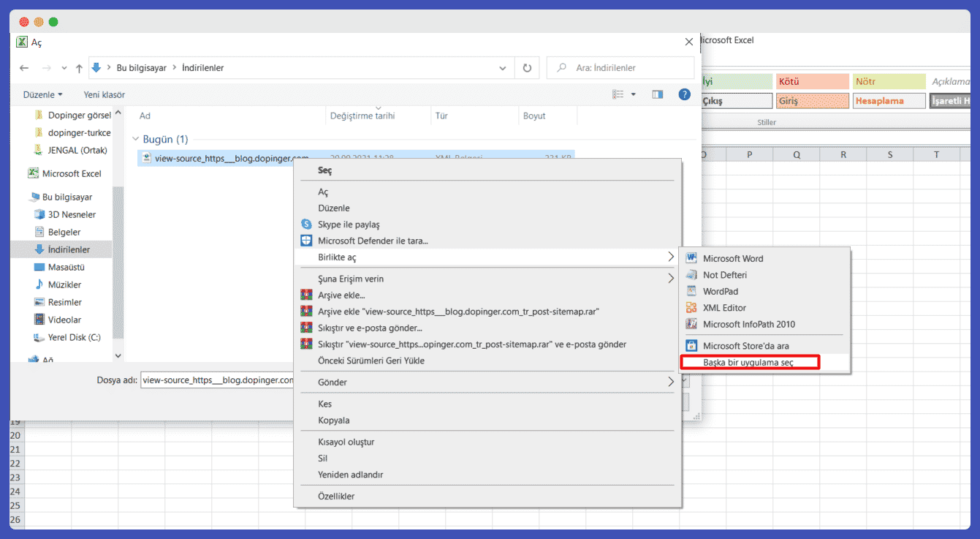Viewport: 980px width, 539px height.
Task: Select İndirilenler in navigation pane
Action: tap(62, 249)
